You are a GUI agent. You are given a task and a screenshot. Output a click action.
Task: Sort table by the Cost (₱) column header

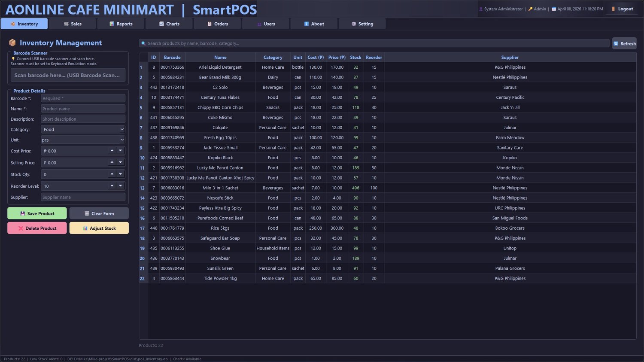pos(316,57)
